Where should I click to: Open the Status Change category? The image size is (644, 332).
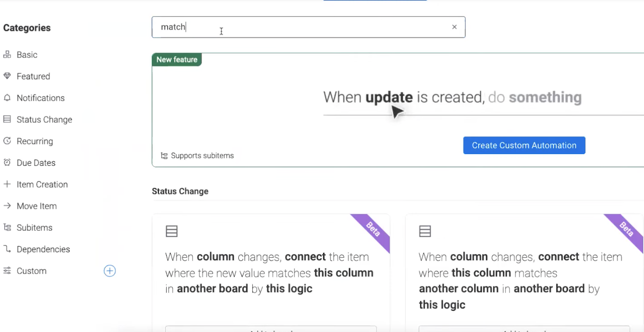tap(44, 119)
